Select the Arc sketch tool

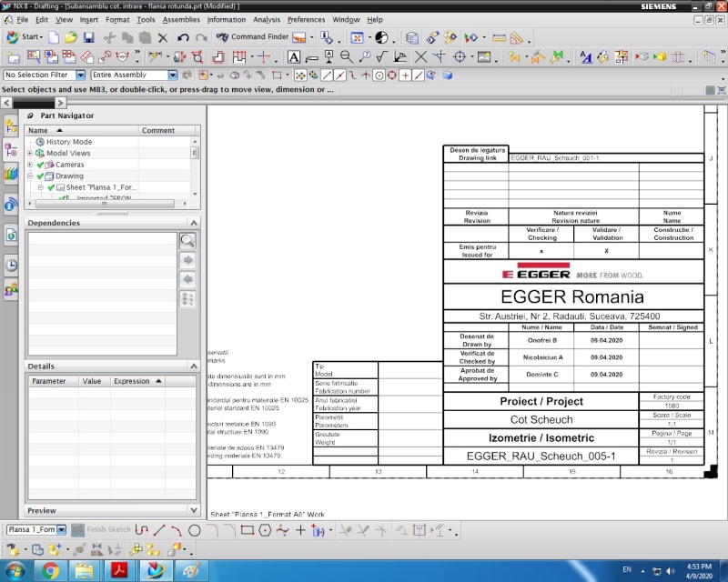[x=177, y=530]
